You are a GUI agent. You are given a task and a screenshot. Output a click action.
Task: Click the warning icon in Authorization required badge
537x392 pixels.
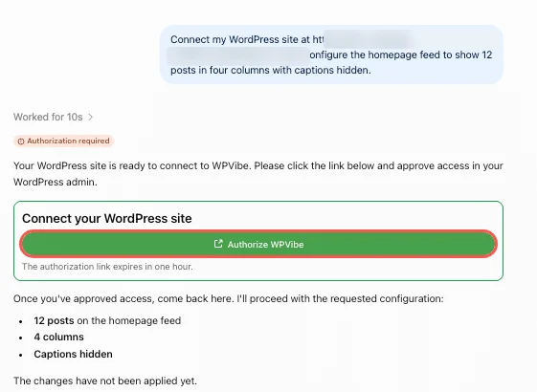click(21, 142)
